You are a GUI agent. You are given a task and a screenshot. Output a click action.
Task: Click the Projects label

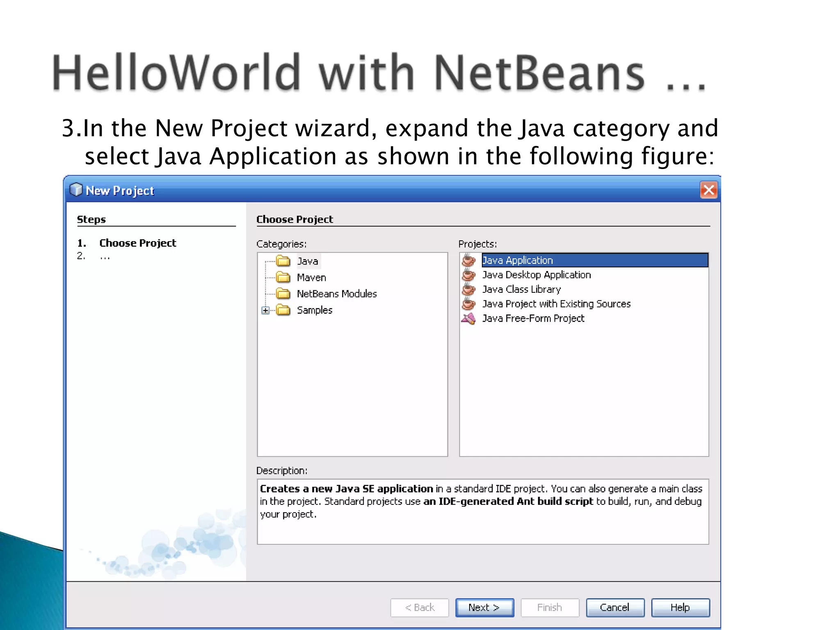tap(477, 244)
